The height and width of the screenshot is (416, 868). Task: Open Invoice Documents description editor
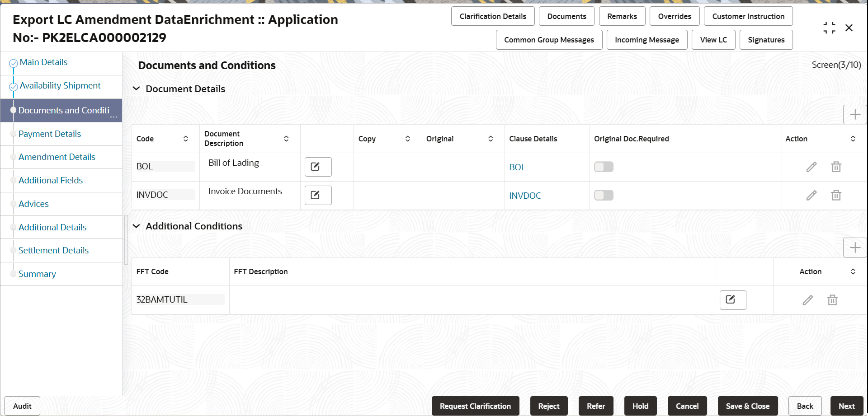318,195
